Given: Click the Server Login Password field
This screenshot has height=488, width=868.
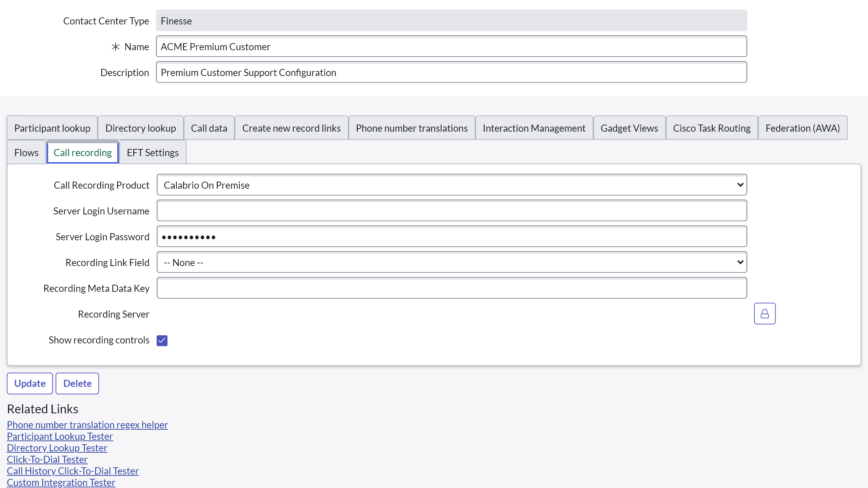Looking at the screenshot, I should (451, 237).
